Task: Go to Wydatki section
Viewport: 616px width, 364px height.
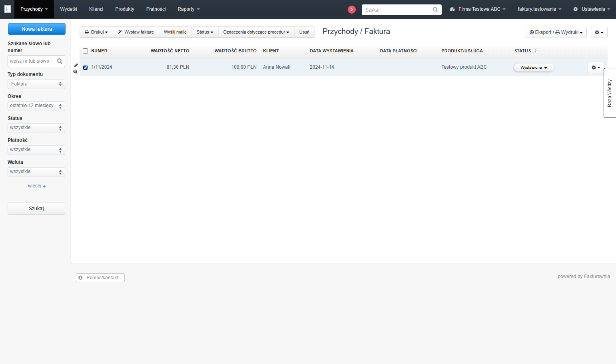Action: (68, 9)
